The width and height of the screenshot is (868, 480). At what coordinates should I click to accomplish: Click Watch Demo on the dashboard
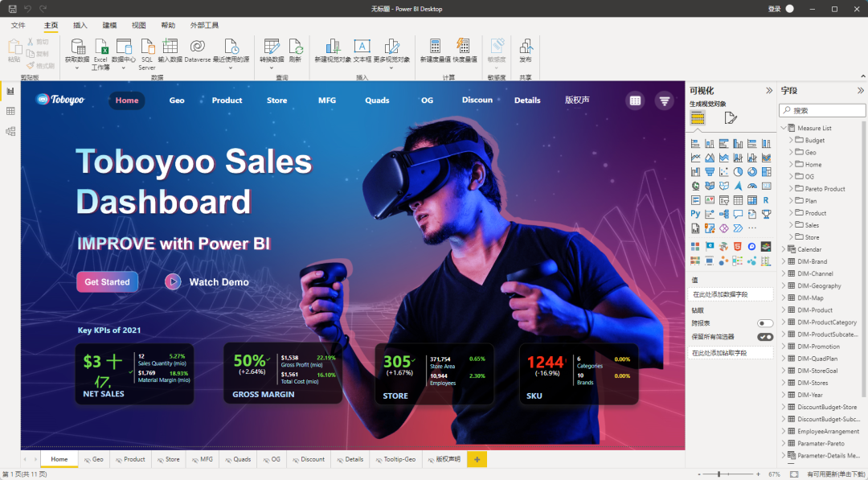[x=219, y=281]
